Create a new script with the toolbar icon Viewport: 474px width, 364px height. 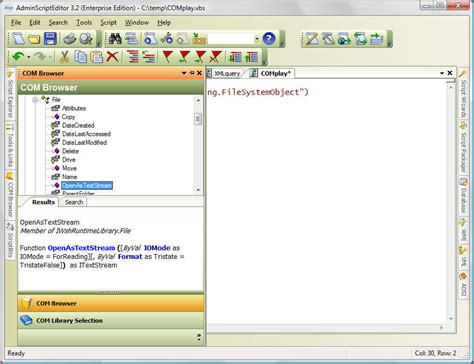(18, 39)
